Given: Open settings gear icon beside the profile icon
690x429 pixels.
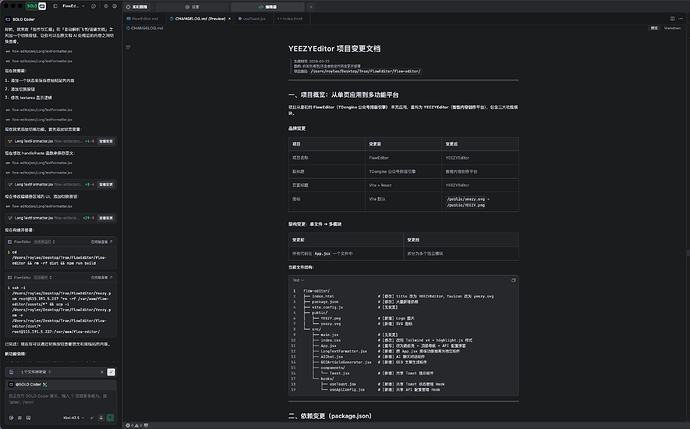Looking at the screenshot, I should click(106, 6).
